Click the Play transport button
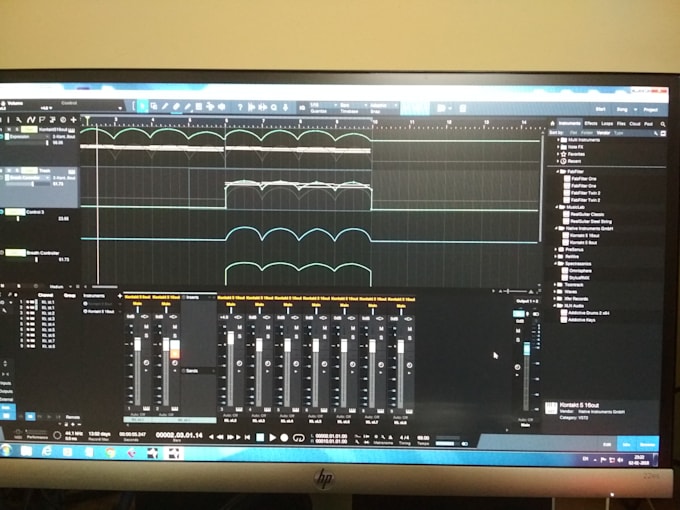The height and width of the screenshot is (510, 680). click(x=272, y=438)
